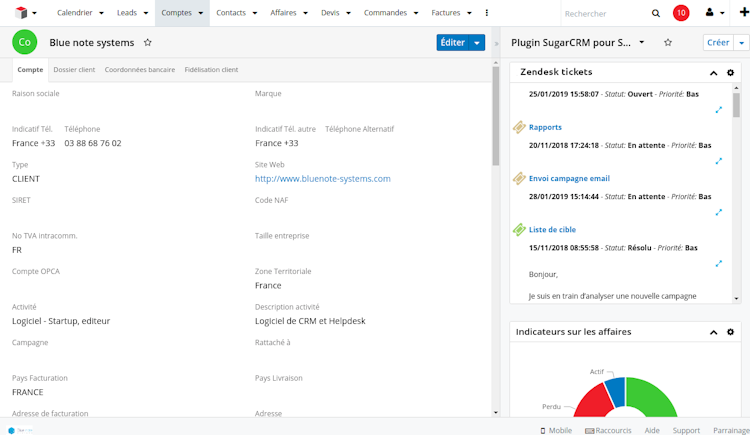Open the Devis module dropdown arrow

(349, 13)
